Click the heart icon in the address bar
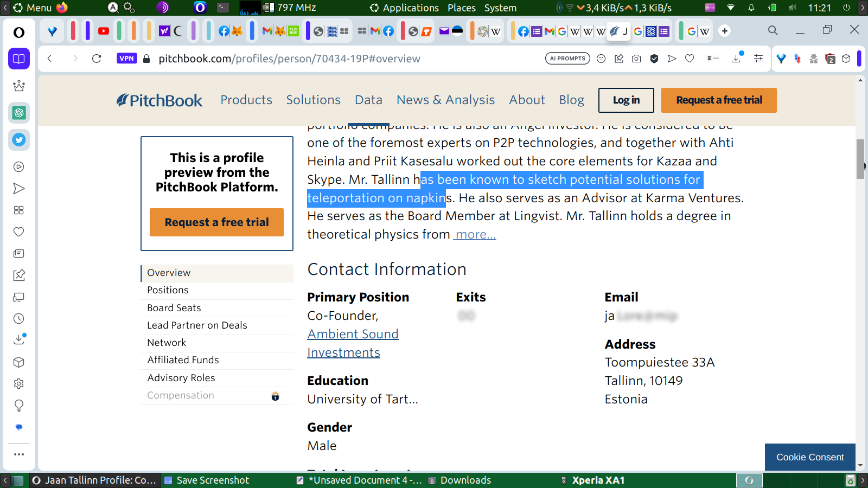This screenshot has height=488, width=868. [x=690, y=59]
